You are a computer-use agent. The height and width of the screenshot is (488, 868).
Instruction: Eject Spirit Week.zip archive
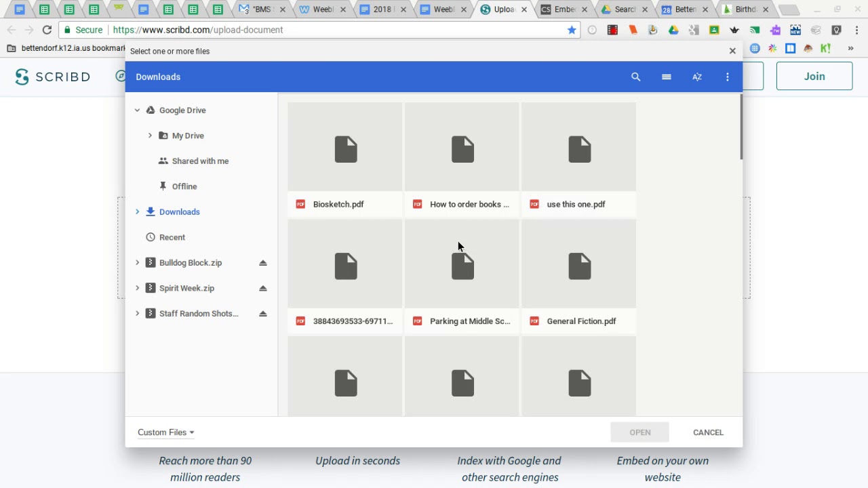pos(262,289)
